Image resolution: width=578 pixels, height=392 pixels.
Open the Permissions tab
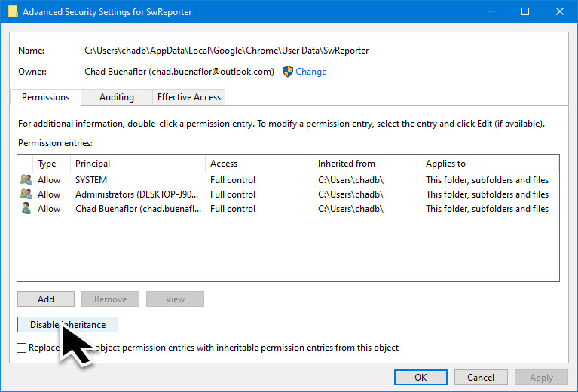[45, 97]
